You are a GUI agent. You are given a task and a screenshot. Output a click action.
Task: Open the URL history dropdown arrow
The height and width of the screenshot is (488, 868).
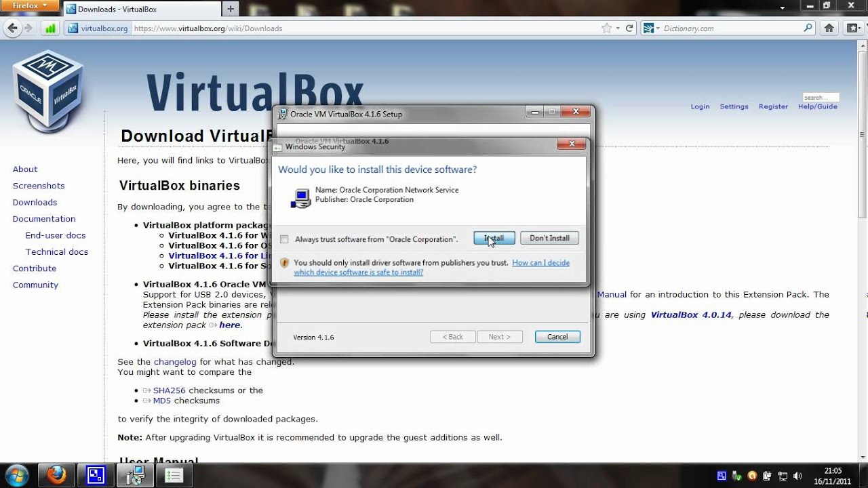[617, 28]
